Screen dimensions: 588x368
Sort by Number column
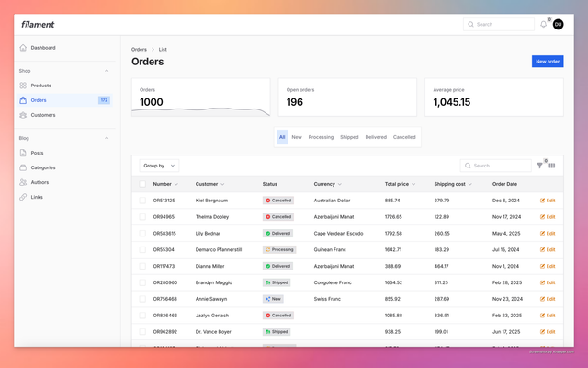point(165,184)
